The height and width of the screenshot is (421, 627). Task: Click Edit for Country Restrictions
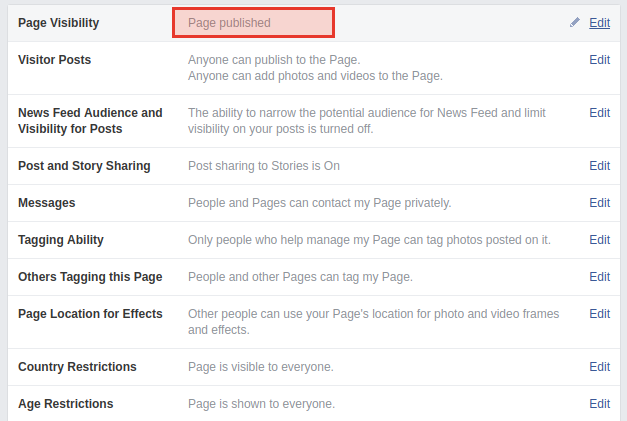(x=599, y=367)
